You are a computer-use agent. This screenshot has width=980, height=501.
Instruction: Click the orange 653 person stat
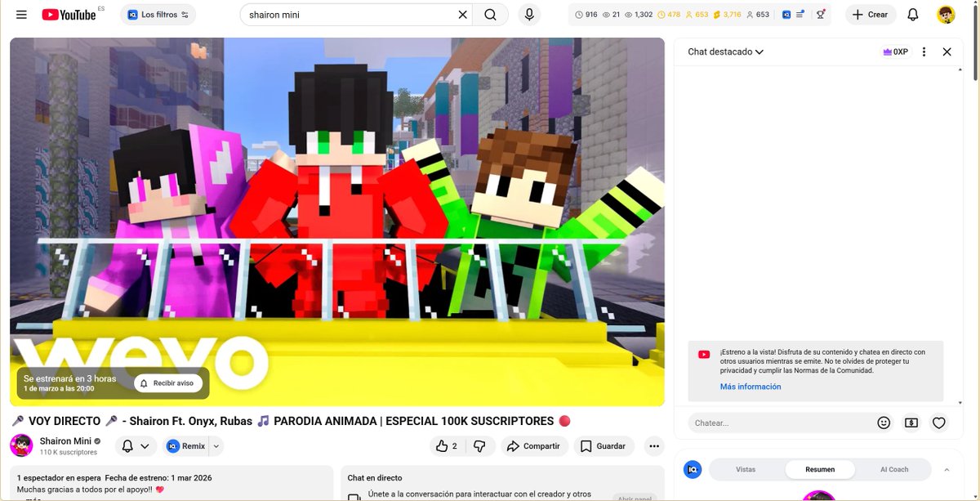(697, 15)
